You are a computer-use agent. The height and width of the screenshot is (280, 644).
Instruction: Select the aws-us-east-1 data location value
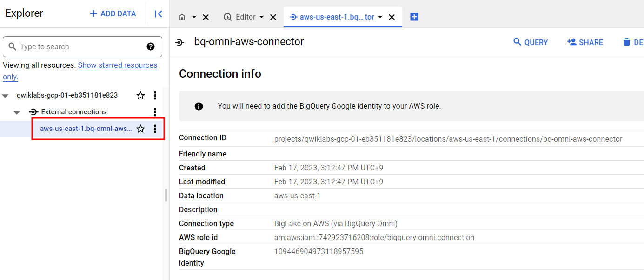point(297,195)
